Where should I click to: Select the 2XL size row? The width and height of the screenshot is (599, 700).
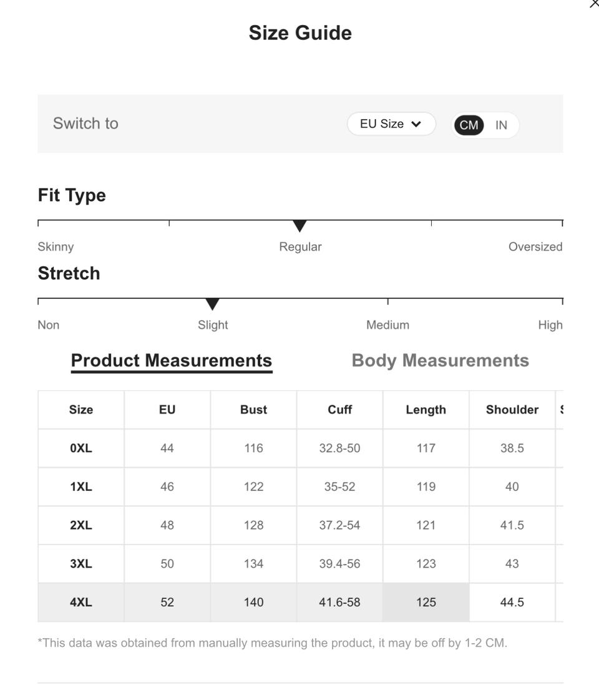[x=81, y=525]
